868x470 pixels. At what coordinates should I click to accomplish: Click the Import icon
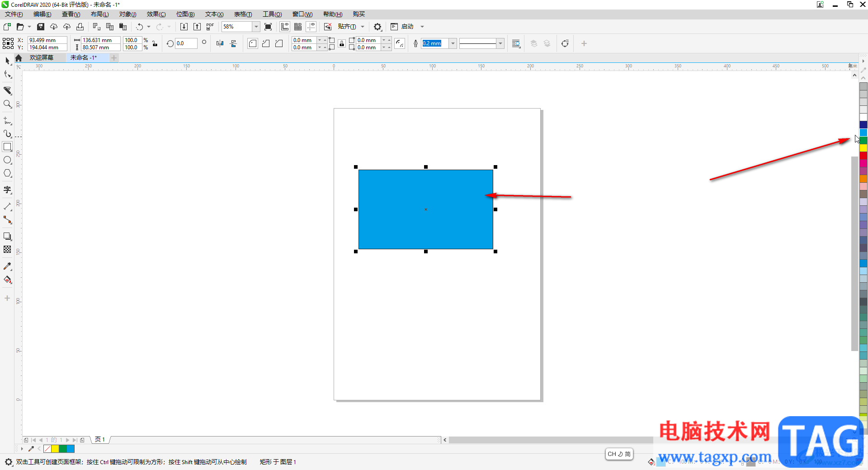(x=184, y=27)
